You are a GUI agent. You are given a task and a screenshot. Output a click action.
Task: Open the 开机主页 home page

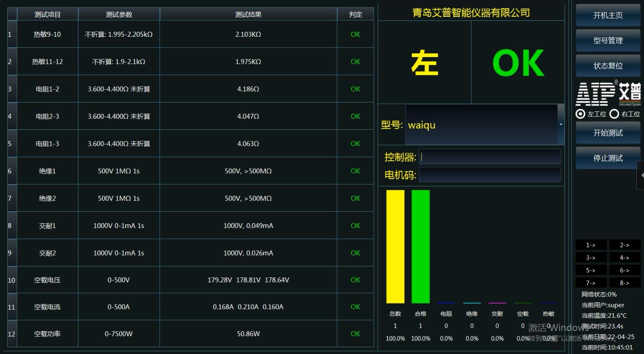coord(608,15)
